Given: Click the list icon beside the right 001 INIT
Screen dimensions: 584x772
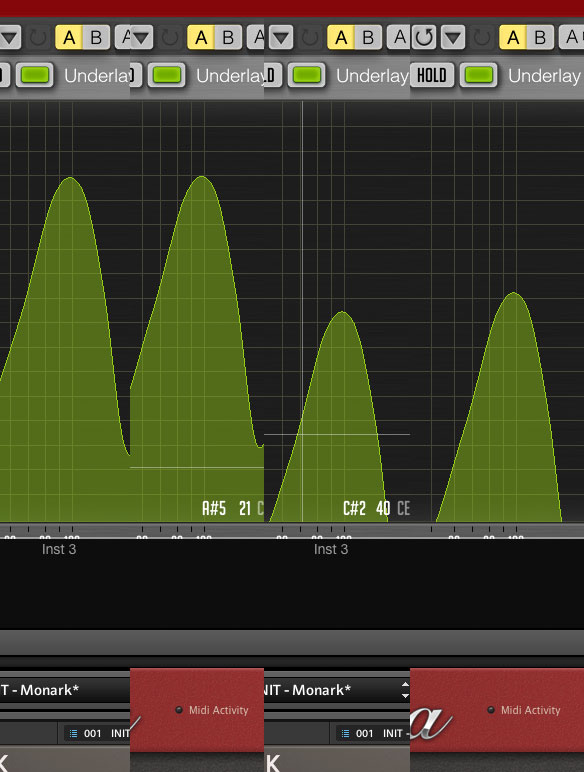Looking at the screenshot, I should 346,734.
